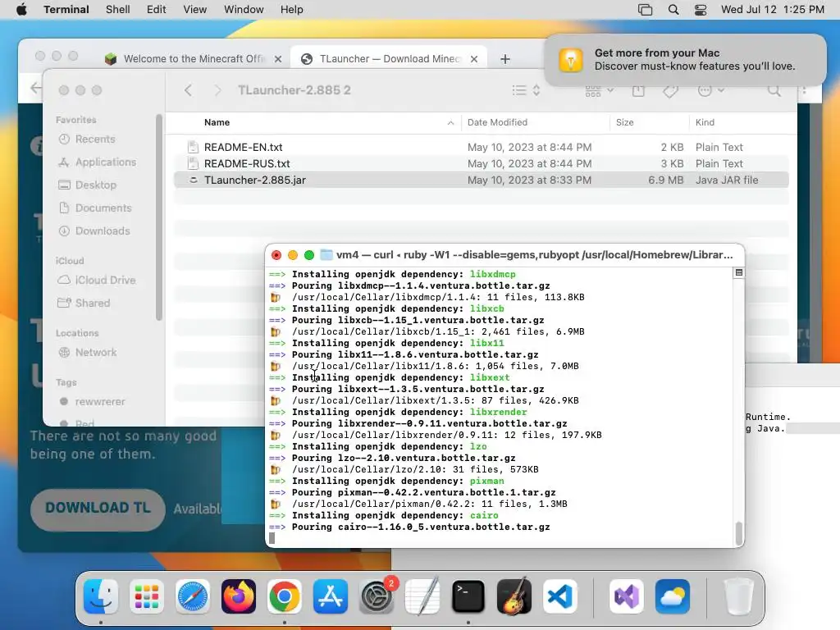Open a new browser tab
Screen dimensions: 840x630
tap(505, 59)
